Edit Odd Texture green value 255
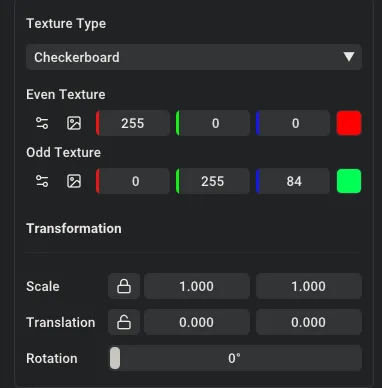This screenshot has height=388, width=382. (213, 181)
